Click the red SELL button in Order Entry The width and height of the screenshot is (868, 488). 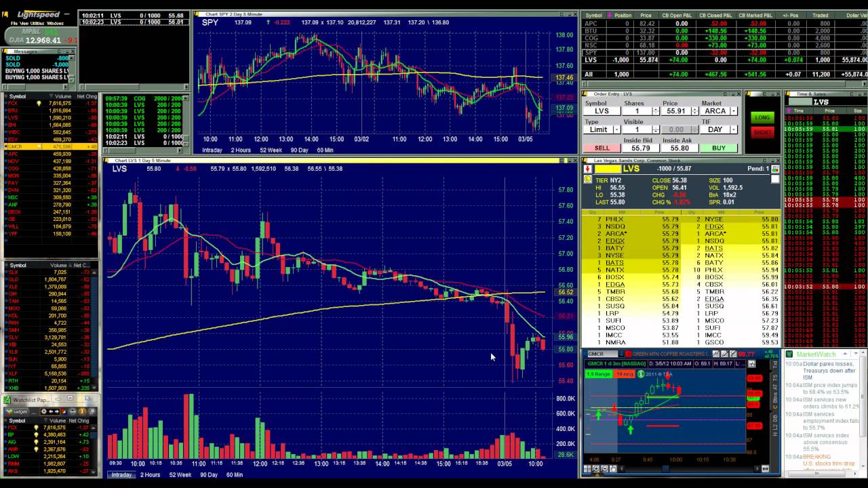602,148
